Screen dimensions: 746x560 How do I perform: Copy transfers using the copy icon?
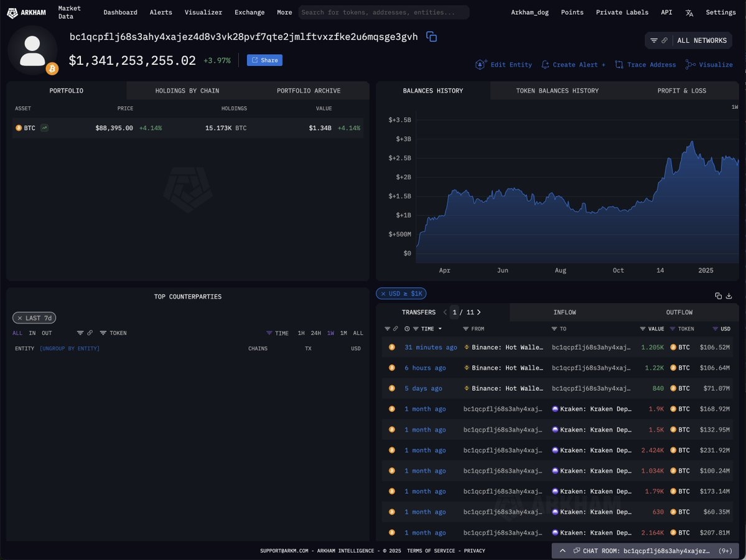718,296
